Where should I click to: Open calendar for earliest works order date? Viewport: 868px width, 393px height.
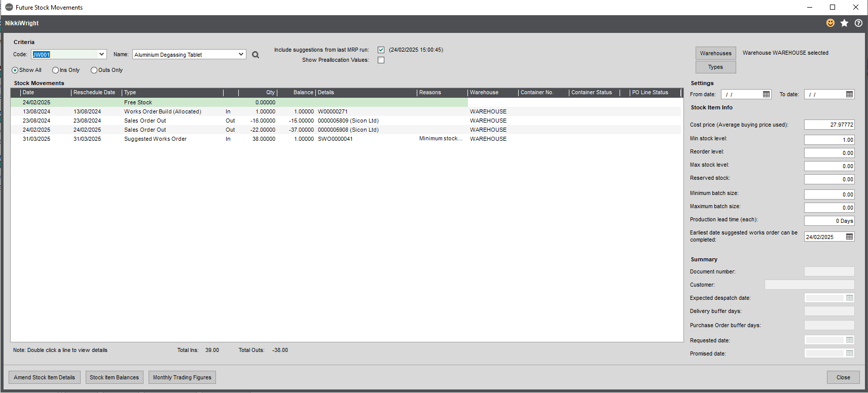point(849,237)
